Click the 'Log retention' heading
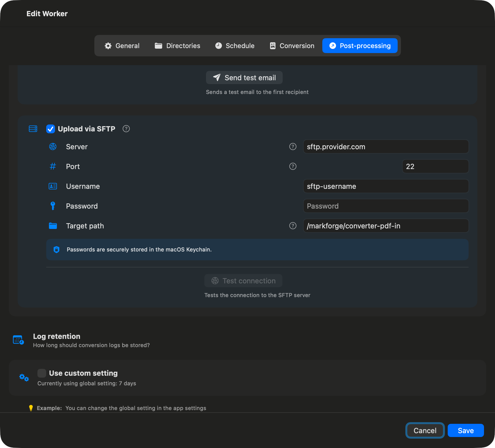This screenshot has height=448, width=495. [x=57, y=336]
